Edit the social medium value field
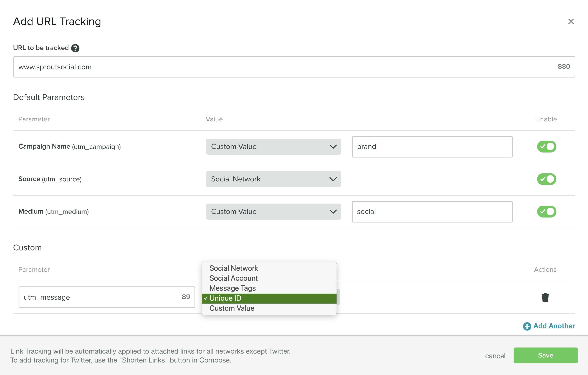Image resolution: width=588 pixels, height=375 pixels. tap(432, 212)
